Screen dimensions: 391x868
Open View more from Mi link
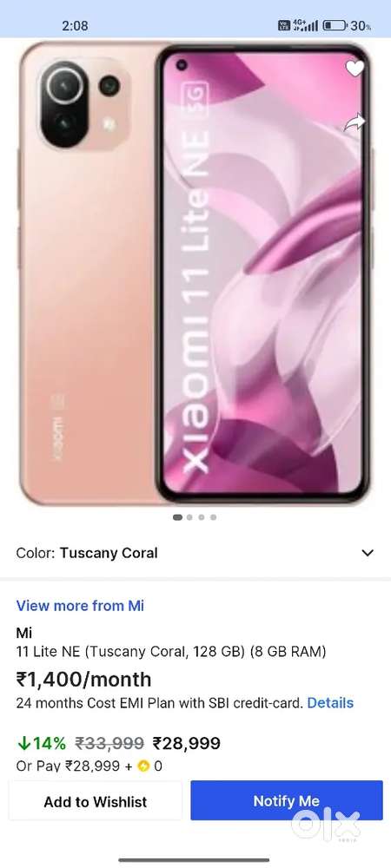pos(80,606)
